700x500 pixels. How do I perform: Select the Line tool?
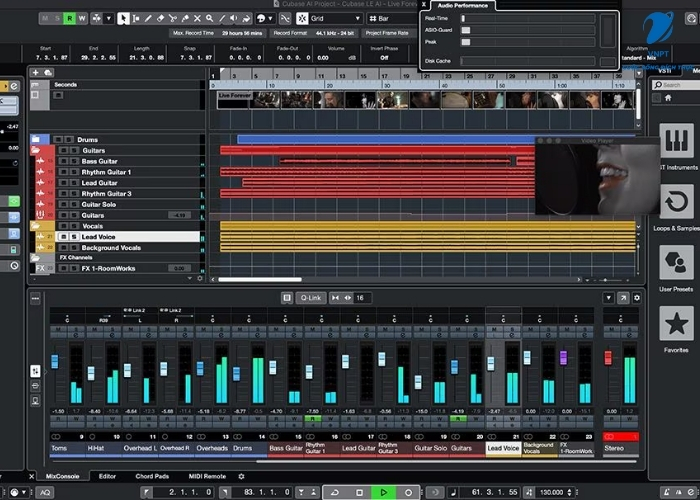click(222, 18)
